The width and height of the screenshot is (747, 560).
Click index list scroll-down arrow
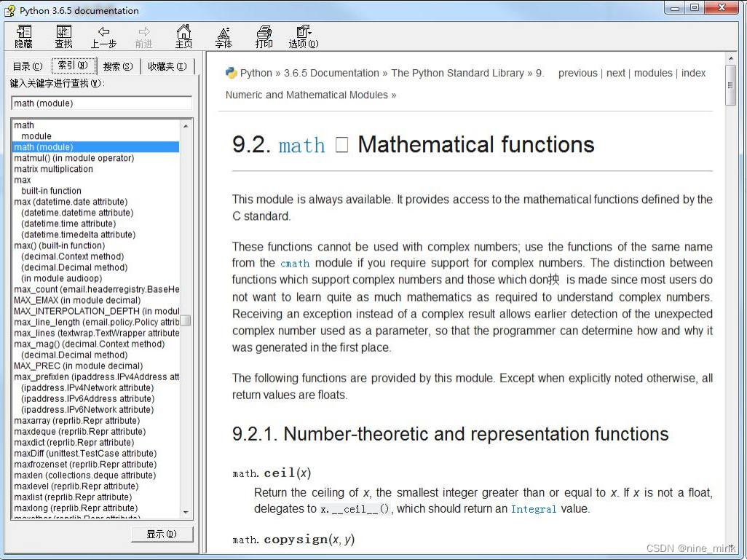(x=186, y=513)
